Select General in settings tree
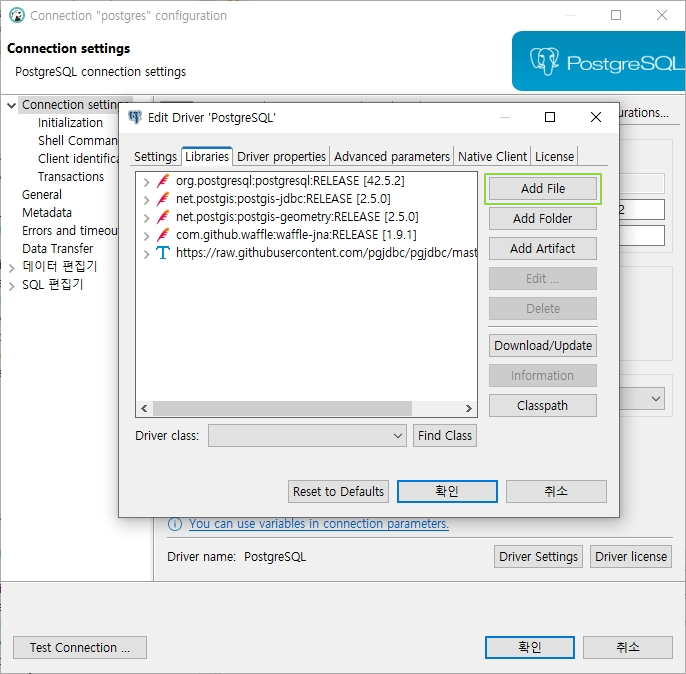 tap(42, 195)
